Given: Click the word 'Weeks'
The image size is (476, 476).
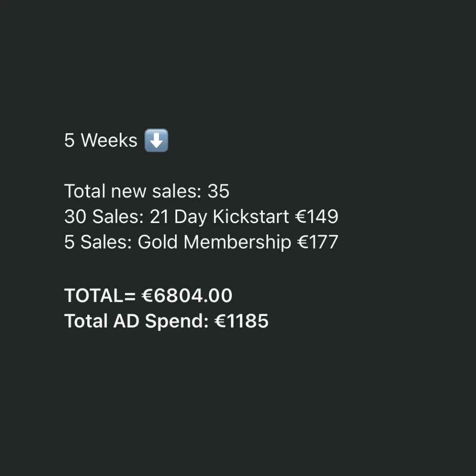Looking at the screenshot, I should 109,141.
